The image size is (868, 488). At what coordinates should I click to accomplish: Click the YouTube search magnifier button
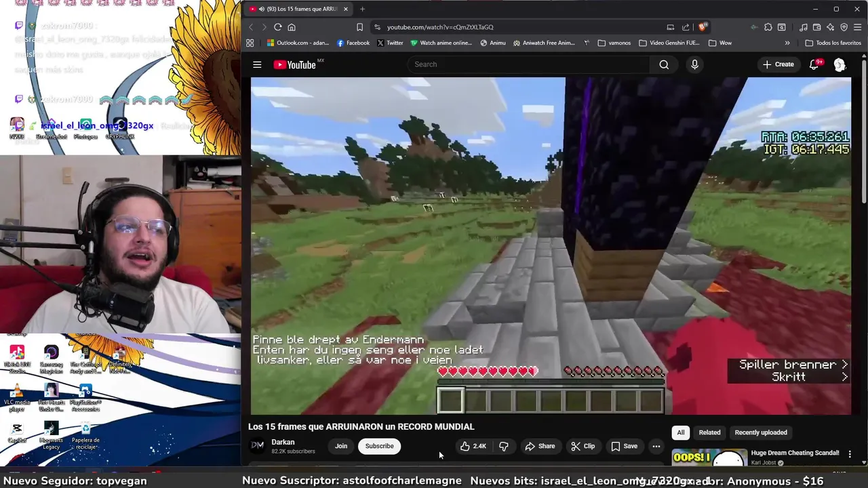click(664, 64)
